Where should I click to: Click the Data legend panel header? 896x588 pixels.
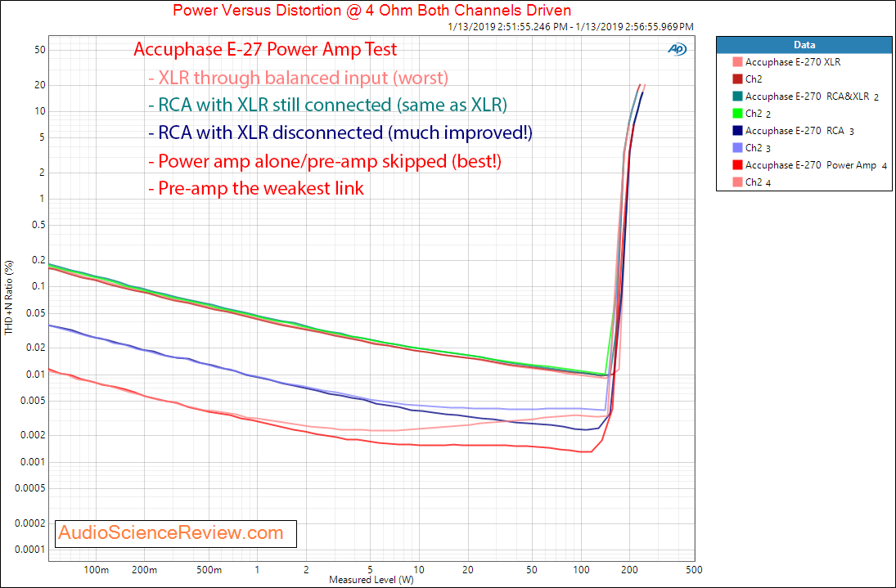click(x=804, y=45)
